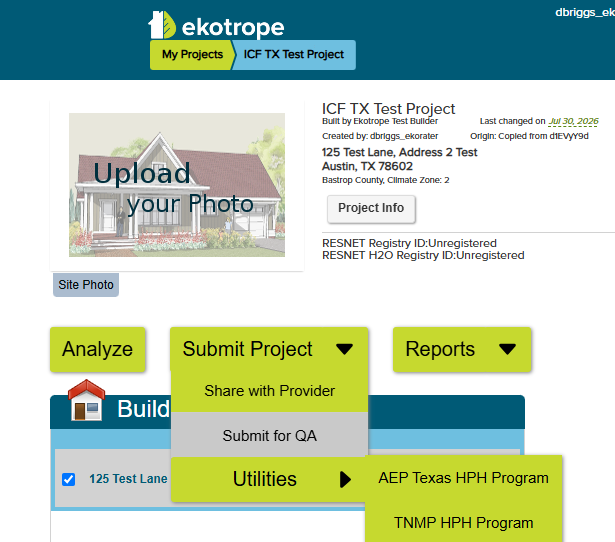The image size is (615, 542).
Task: Click the Upload your Photo thumbnail
Action: 177,185
